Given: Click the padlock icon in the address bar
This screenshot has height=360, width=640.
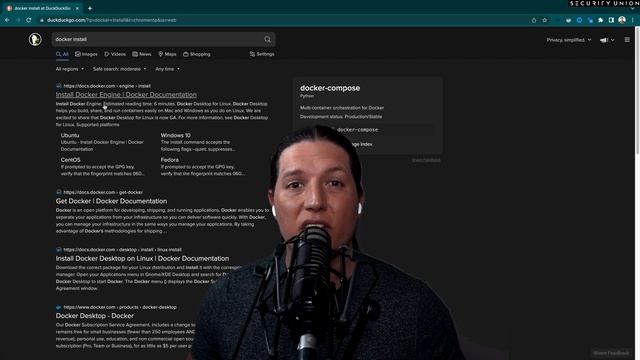Looking at the screenshot, I should [x=42, y=20].
